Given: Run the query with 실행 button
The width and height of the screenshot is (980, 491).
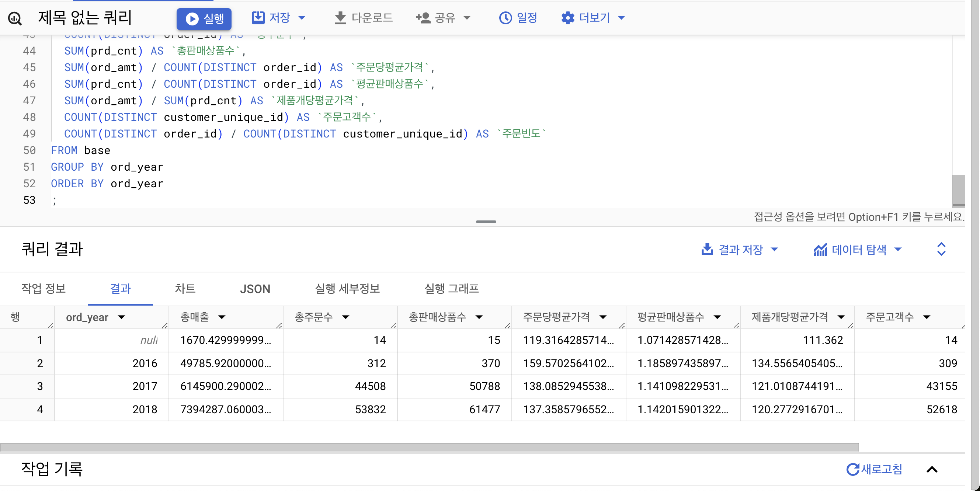Looking at the screenshot, I should pyautogui.click(x=204, y=19).
